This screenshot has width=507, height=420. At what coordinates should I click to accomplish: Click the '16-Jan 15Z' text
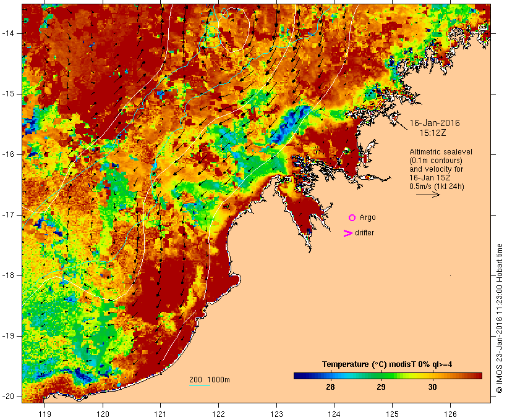point(430,178)
